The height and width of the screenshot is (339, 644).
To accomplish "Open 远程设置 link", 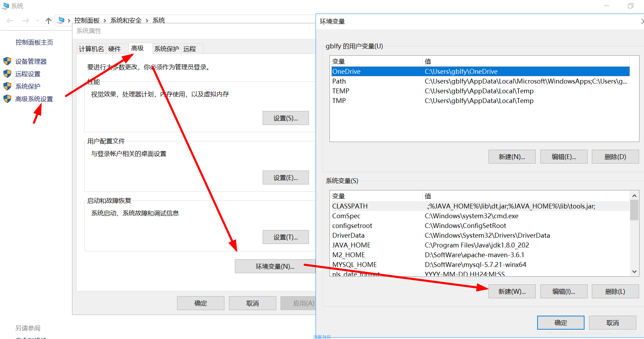I will tap(28, 74).
